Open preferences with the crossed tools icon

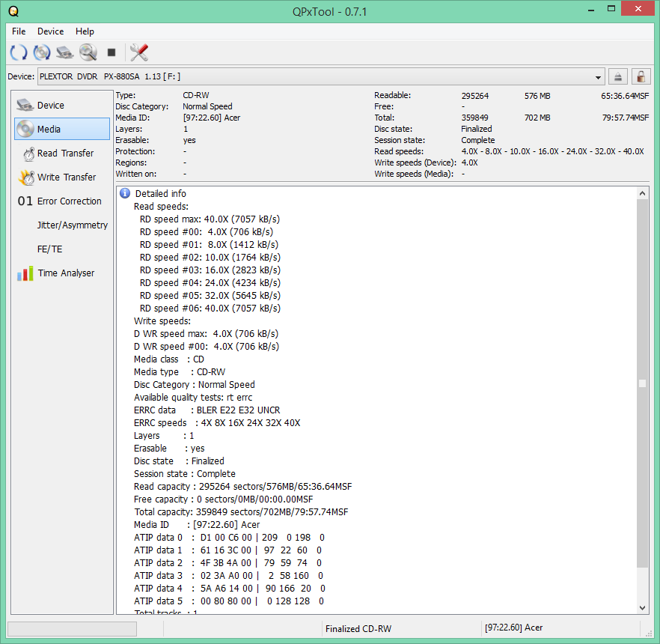coord(139,52)
